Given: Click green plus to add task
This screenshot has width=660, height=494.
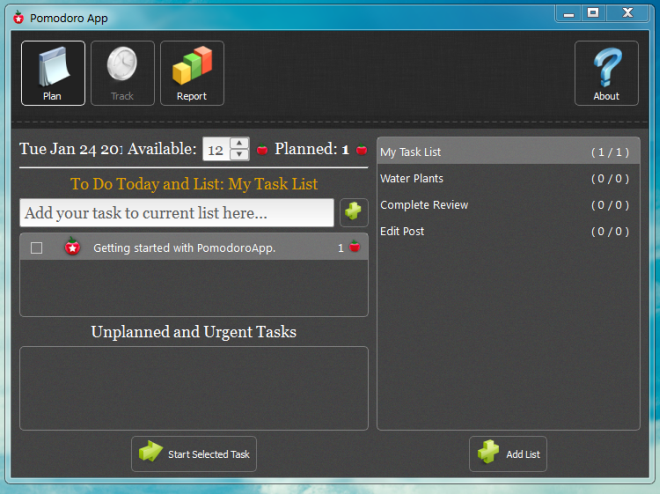Looking at the screenshot, I should (354, 212).
